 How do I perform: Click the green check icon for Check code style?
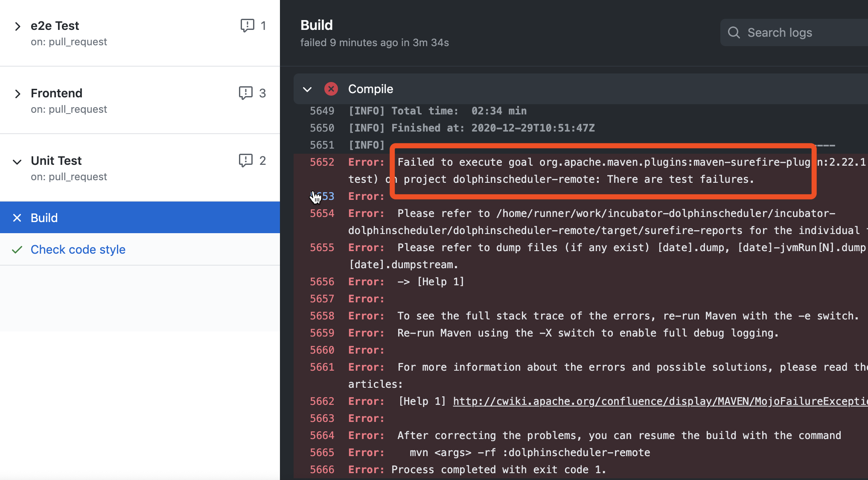click(17, 249)
